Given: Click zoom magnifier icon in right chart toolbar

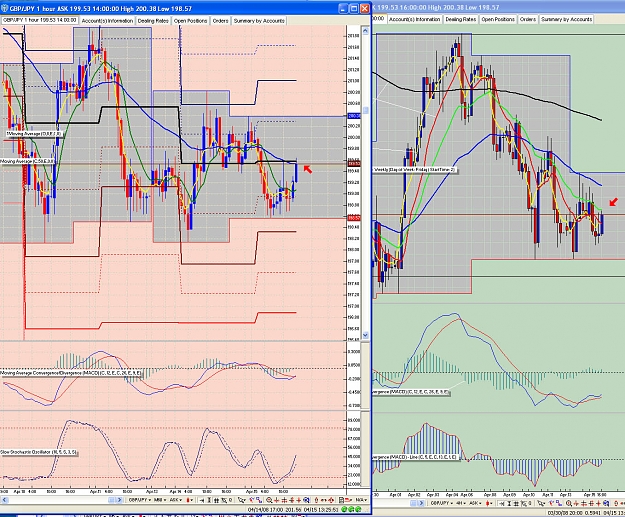Looking at the screenshot, I should click(x=568, y=503).
